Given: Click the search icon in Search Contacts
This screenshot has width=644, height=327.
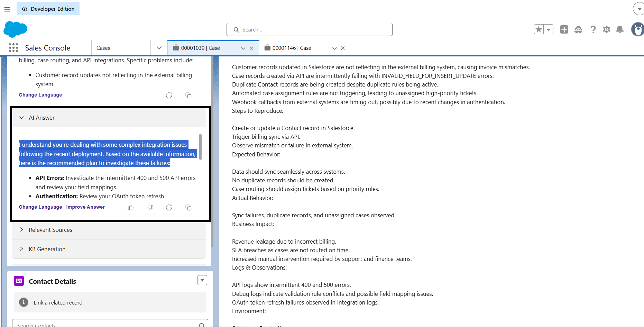Looking at the screenshot, I should click(x=202, y=325).
